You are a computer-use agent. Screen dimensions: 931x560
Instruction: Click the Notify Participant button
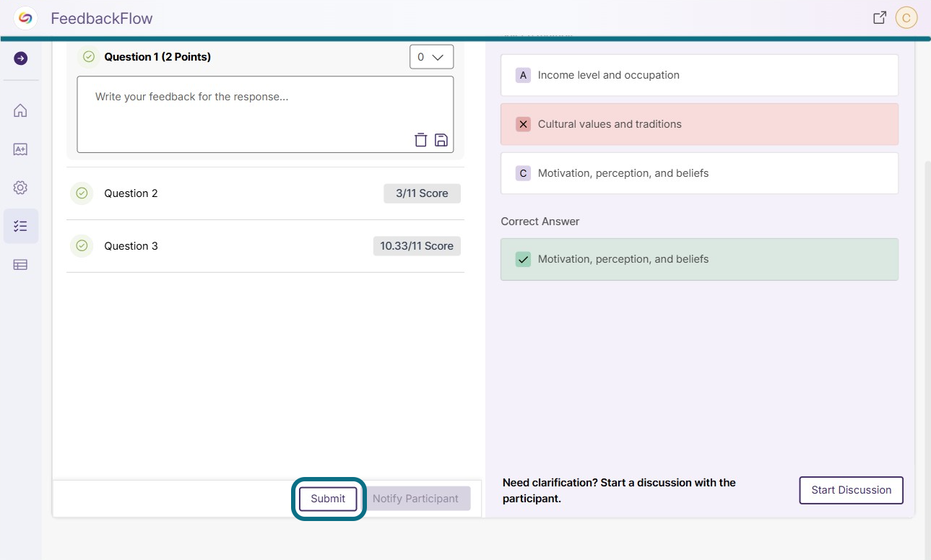click(x=415, y=499)
